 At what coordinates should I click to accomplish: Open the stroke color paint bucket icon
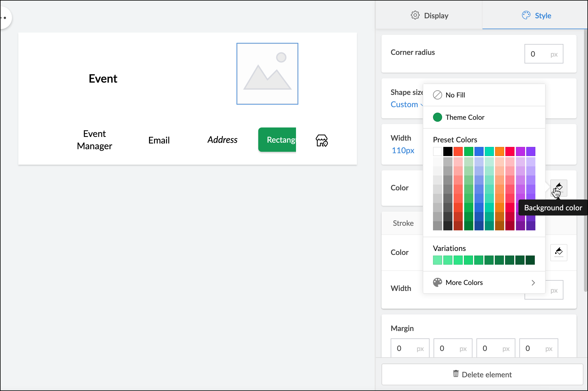(x=559, y=252)
